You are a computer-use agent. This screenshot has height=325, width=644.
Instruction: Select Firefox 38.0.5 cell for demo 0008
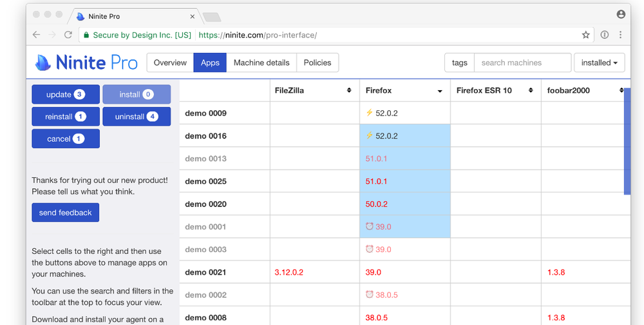coord(405,317)
